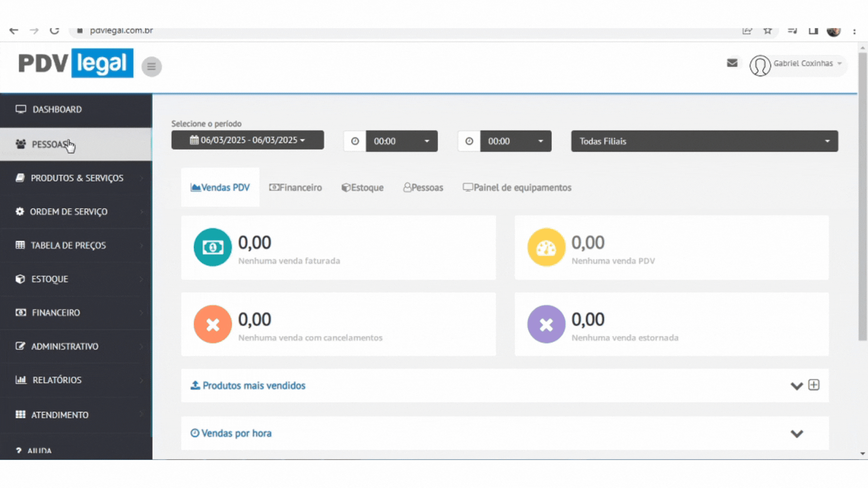
Task: Click the first clock icon beside time selector
Action: coord(355,141)
